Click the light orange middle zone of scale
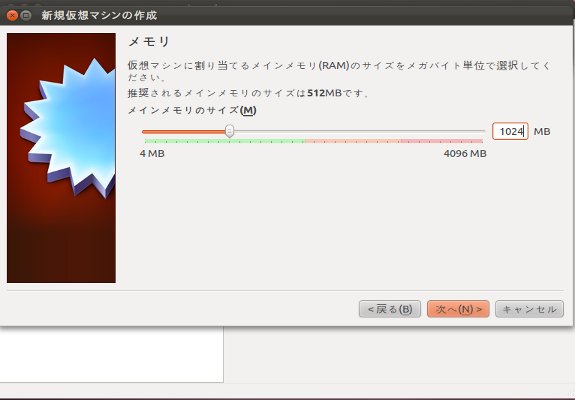The image size is (575, 400). 352,141
